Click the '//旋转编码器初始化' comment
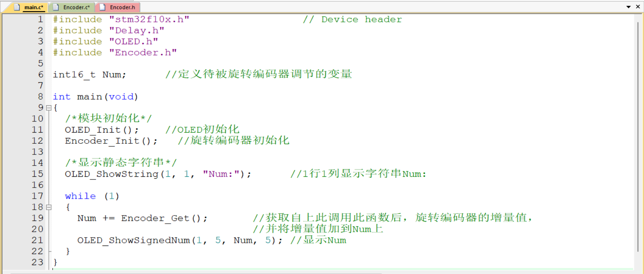Viewport: 644px width, 274px height. [x=233, y=141]
